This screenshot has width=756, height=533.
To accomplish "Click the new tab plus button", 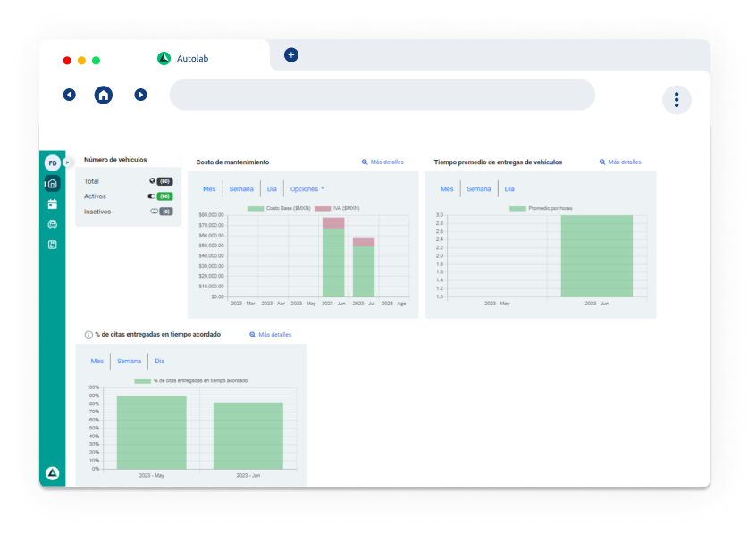I will tap(290, 54).
